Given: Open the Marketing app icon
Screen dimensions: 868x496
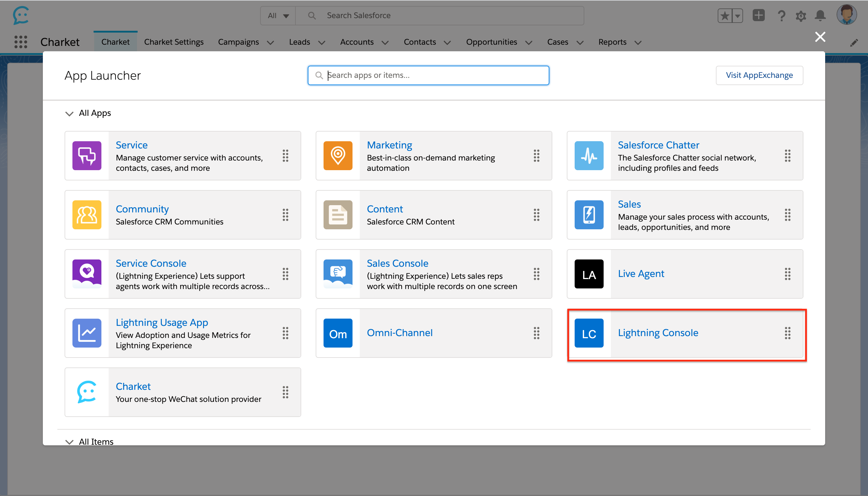Looking at the screenshot, I should click(x=338, y=156).
